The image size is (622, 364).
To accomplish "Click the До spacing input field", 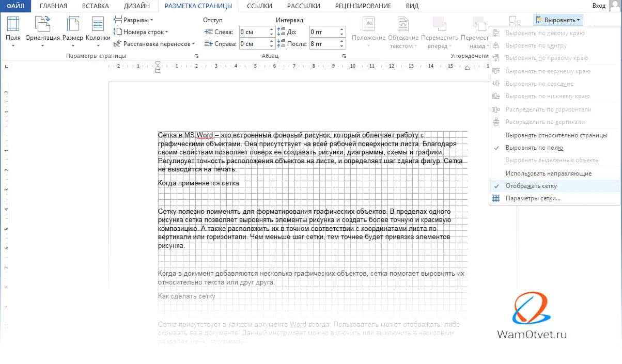I will (x=327, y=32).
